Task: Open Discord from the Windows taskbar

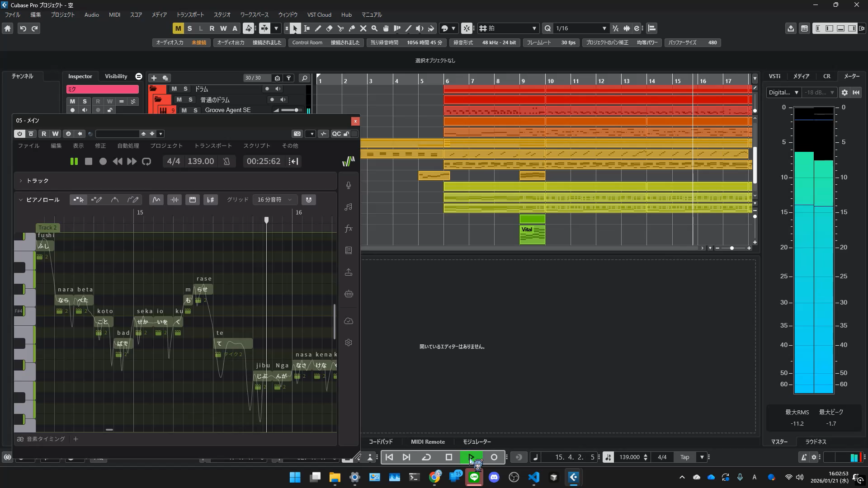Action: [x=494, y=477]
